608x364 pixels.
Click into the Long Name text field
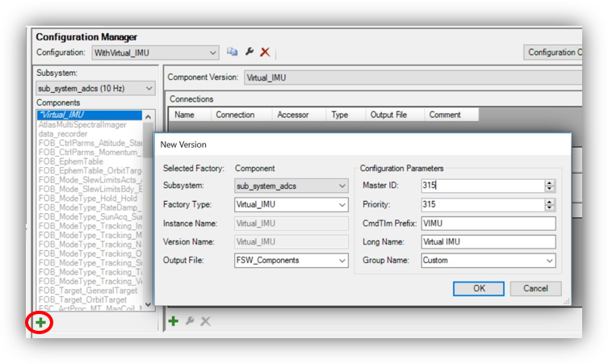tap(488, 242)
